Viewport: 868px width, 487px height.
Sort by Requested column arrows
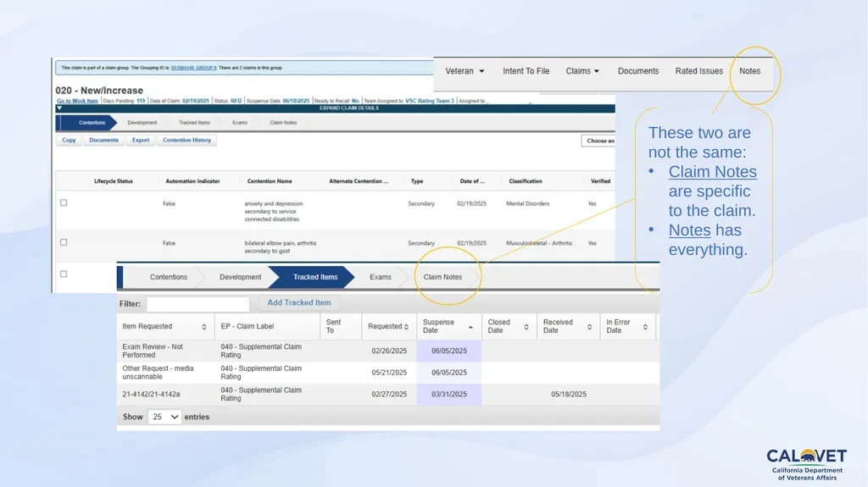coord(406,327)
